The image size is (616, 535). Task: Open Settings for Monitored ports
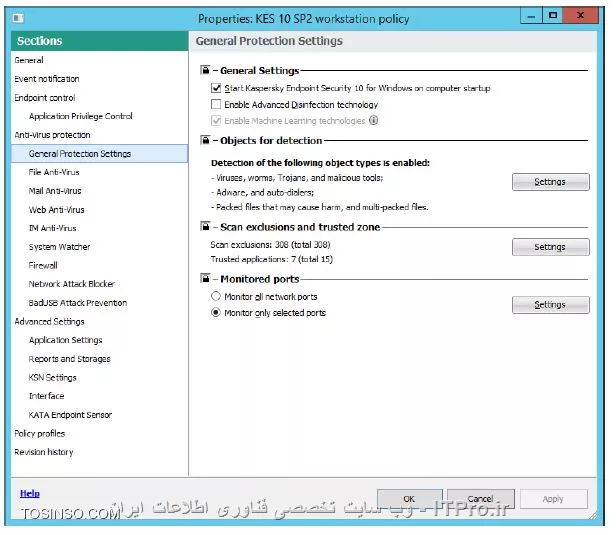click(550, 305)
